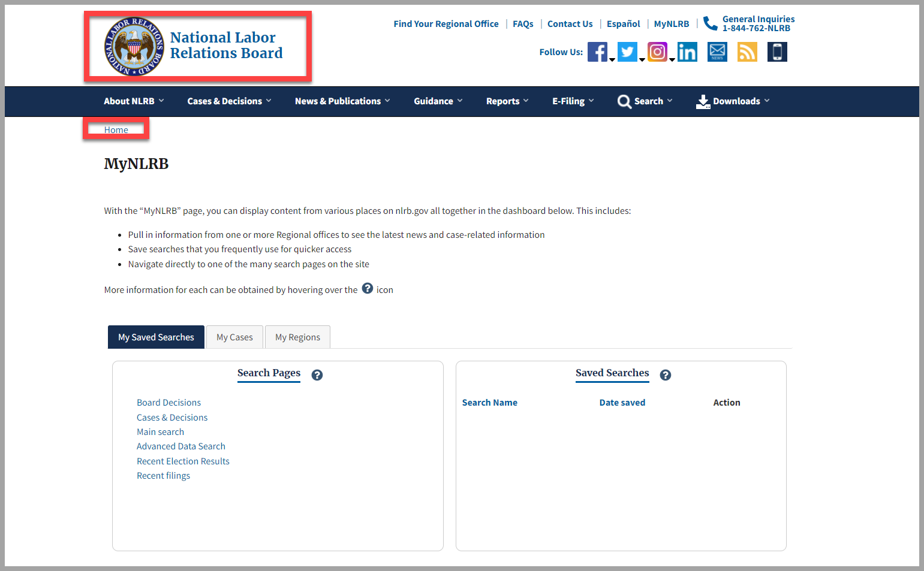
Task: Expand the Twitter dropdown arrow
Action: pos(642,59)
